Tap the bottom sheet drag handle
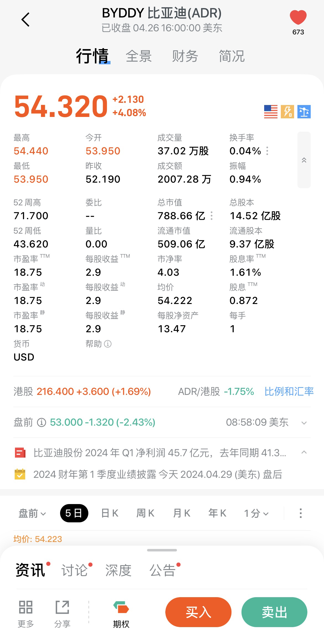Image resolution: width=324 pixels, height=644 pixels. click(162, 550)
